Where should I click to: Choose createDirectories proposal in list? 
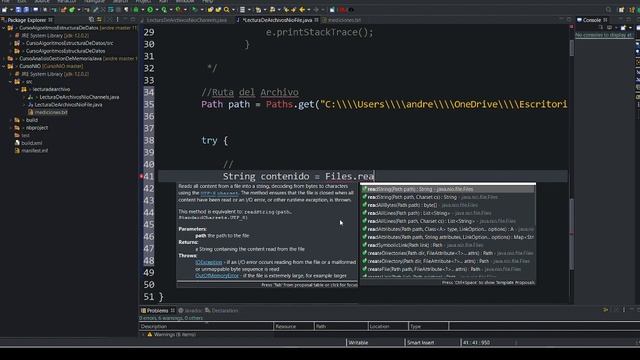[x=448, y=253]
